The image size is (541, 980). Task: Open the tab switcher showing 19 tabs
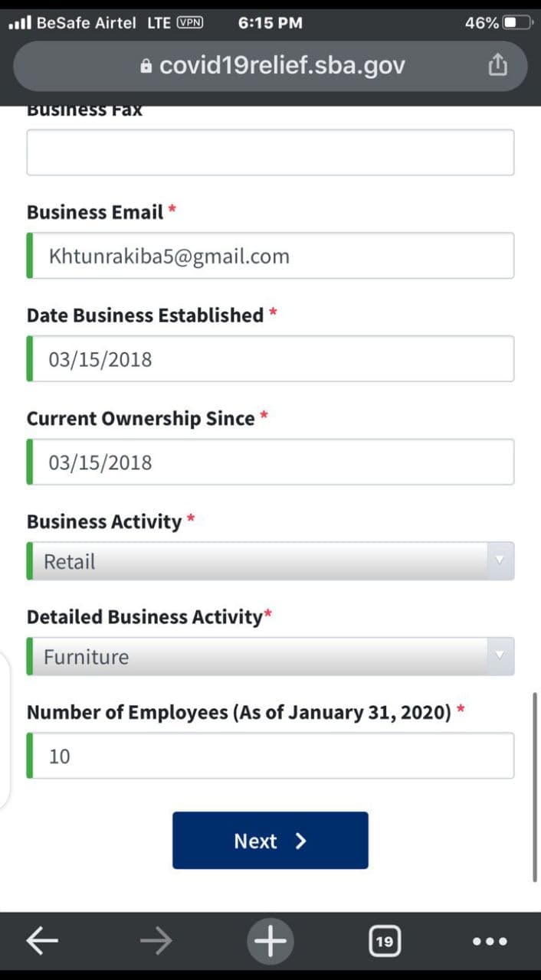pyautogui.click(x=384, y=941)
